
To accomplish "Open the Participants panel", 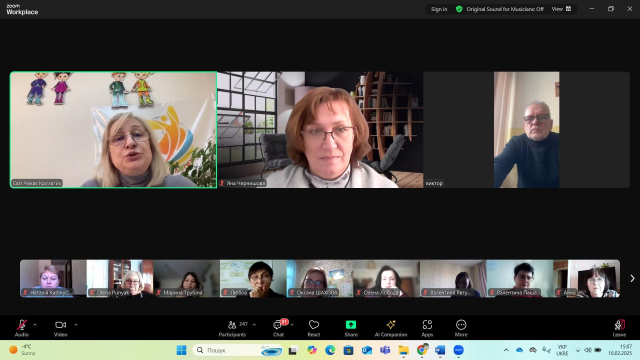I will 232,328.
